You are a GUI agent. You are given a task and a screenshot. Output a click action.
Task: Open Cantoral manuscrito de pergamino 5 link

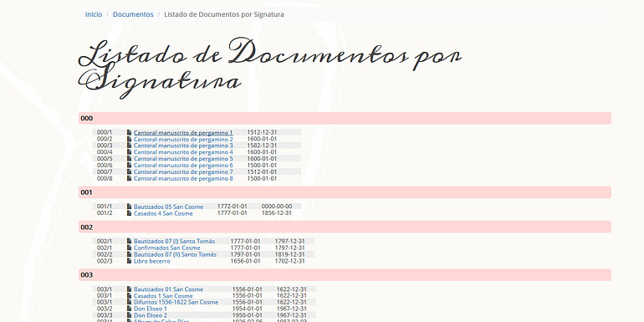(x=183, y=159)
